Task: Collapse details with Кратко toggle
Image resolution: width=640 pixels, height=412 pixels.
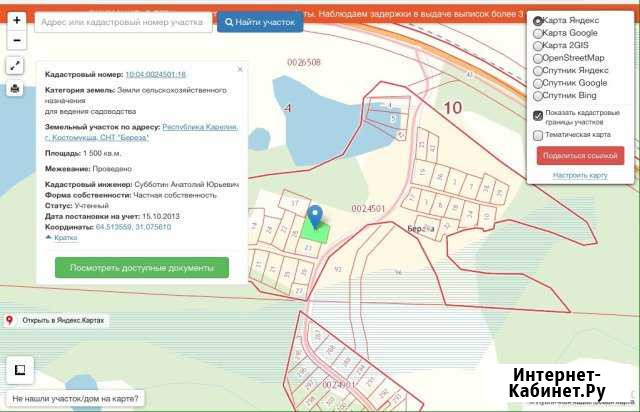Action: coord(65,238)
